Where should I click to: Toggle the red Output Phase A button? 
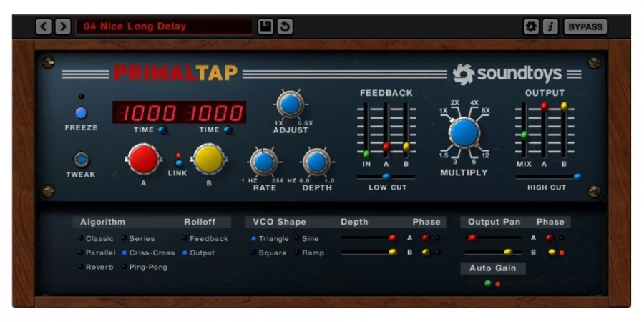550,238
